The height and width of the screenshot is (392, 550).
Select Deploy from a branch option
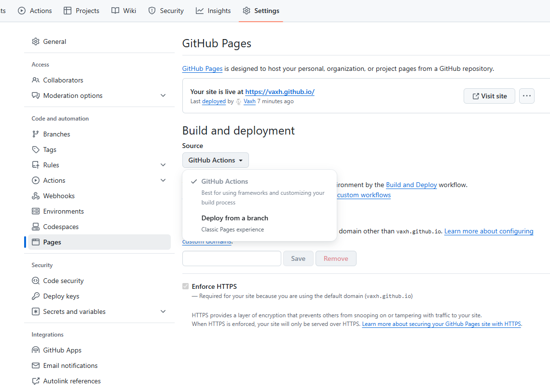[x=260, y=223]
